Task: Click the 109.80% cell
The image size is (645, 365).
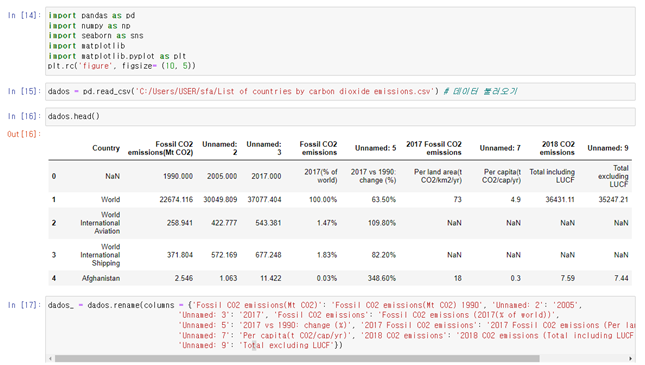Action: point(382,223)
